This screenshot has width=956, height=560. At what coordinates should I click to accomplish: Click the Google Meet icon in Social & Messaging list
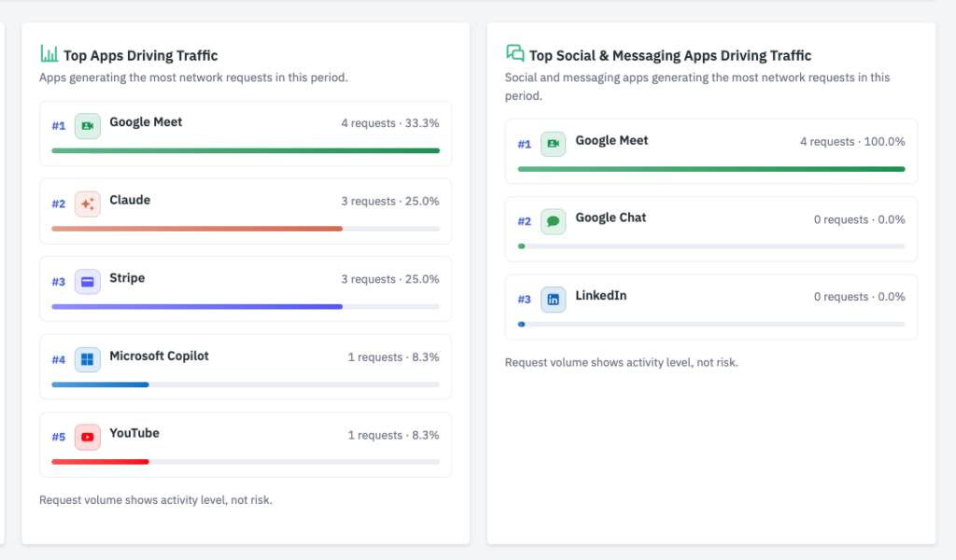(x=553, y=144)
